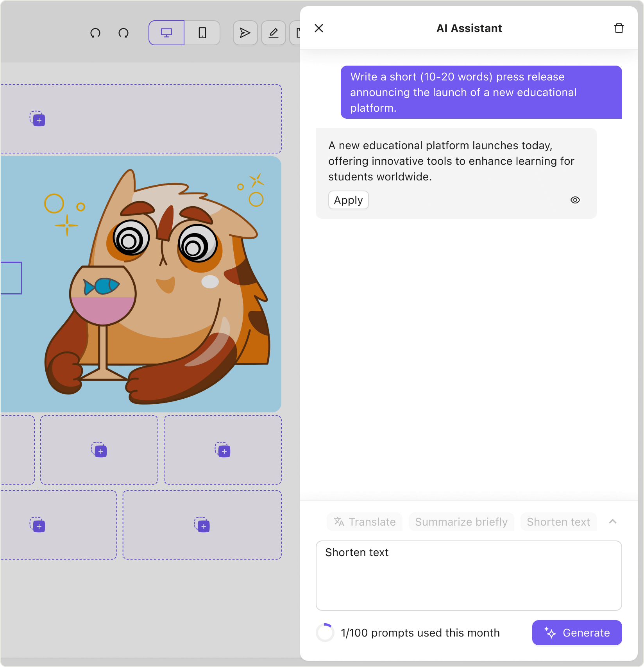The image size is (644, 667).
Task: Apply the generated press release text
Action: point(349,200)
